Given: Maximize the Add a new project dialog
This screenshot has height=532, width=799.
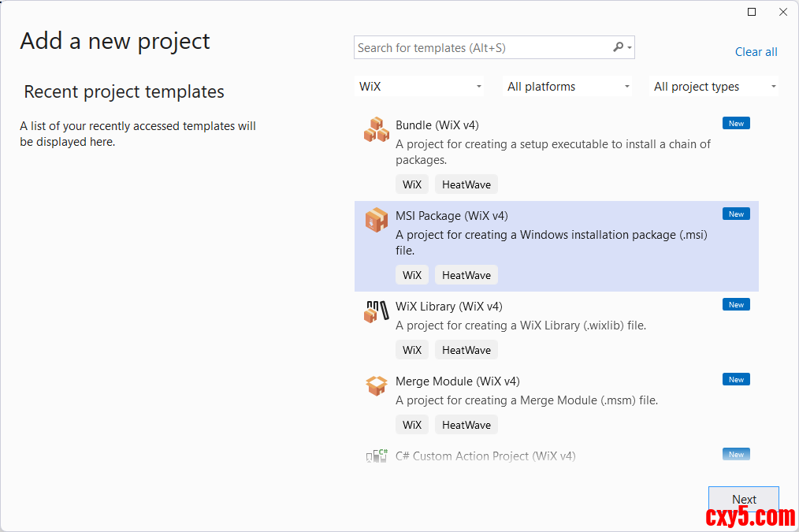Looking at the screenshot, I should tap(752, 12).
